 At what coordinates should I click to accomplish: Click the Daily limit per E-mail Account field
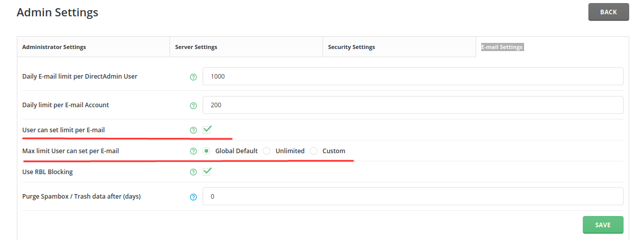point(412,105)
